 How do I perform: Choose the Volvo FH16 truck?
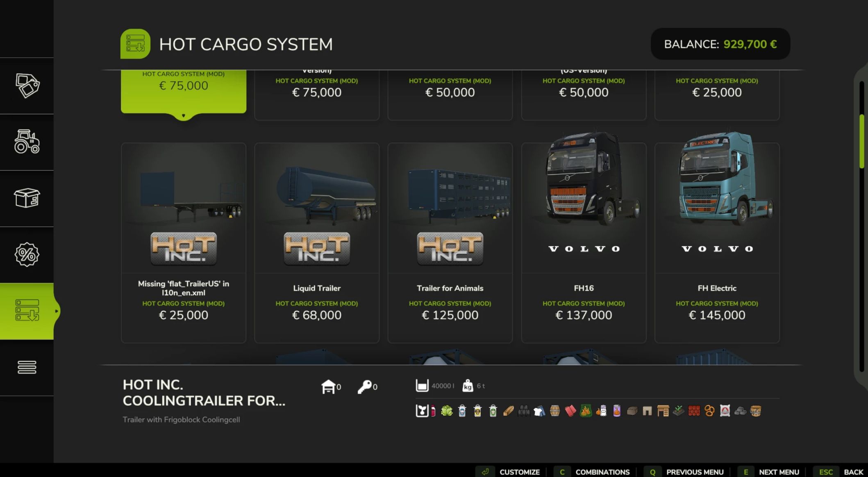click(584, 243)
